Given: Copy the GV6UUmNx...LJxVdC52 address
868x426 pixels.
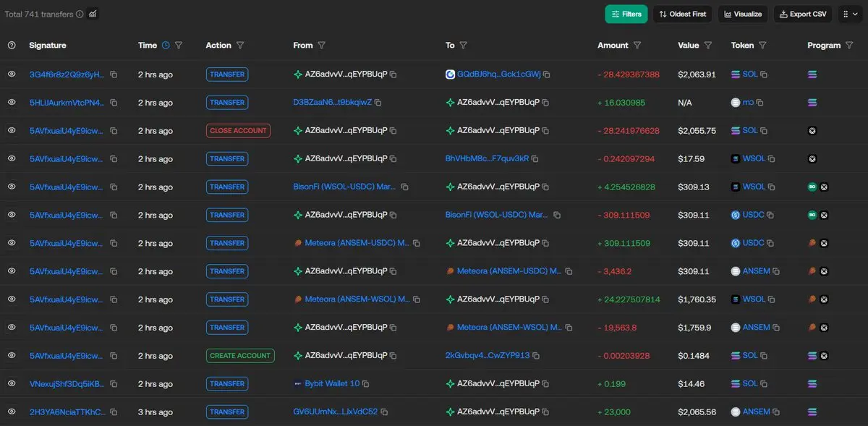Looking at the screenshot, I should [x=384, y=412].
